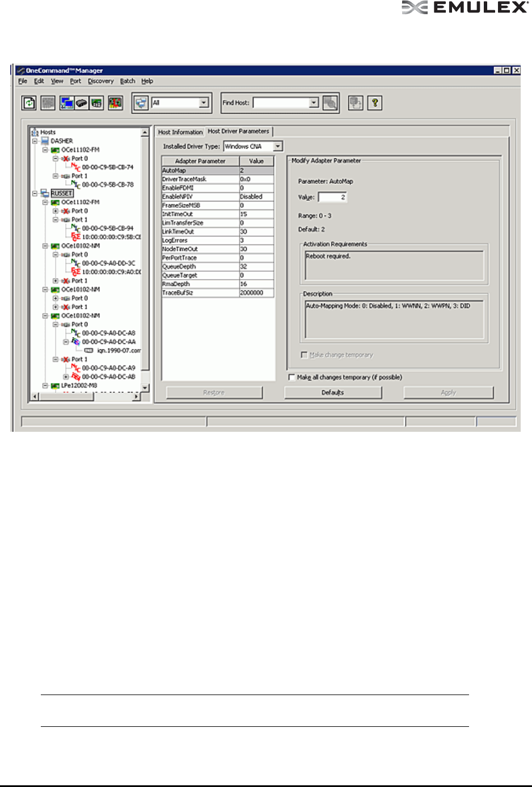Click the NIC icon beside 00-00-C9-5B-CB-78
Image resolution: width=532 pixels, height=787 pixels.
click(x=76, y=184)
